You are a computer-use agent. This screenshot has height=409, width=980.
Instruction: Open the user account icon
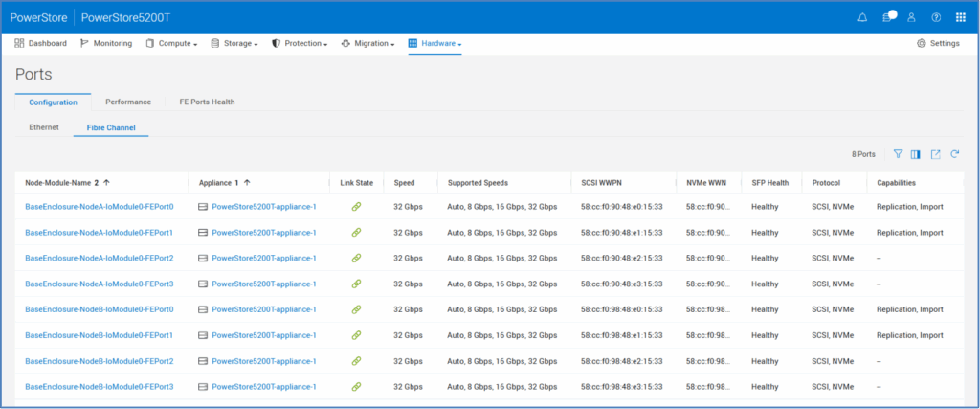click(911, 17)
